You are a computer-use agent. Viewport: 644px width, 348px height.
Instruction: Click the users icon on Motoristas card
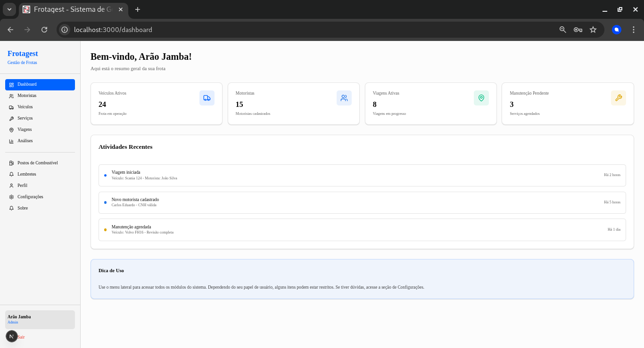[x=344, y=98]
